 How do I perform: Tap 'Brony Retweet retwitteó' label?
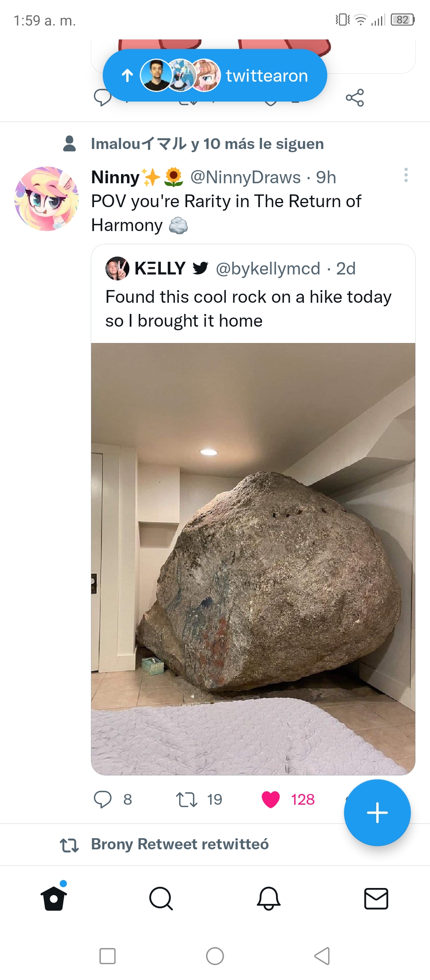pyautogui.click(x=180, y=844)
